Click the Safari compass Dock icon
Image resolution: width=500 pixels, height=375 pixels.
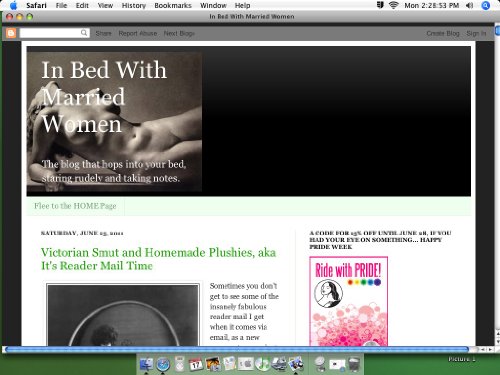(x=163, y=364)
